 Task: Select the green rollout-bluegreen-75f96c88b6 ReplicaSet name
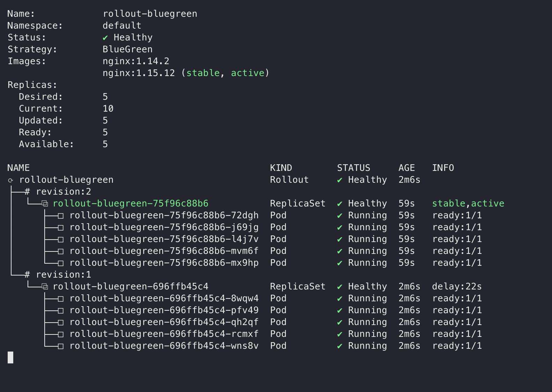pos(130,203)
